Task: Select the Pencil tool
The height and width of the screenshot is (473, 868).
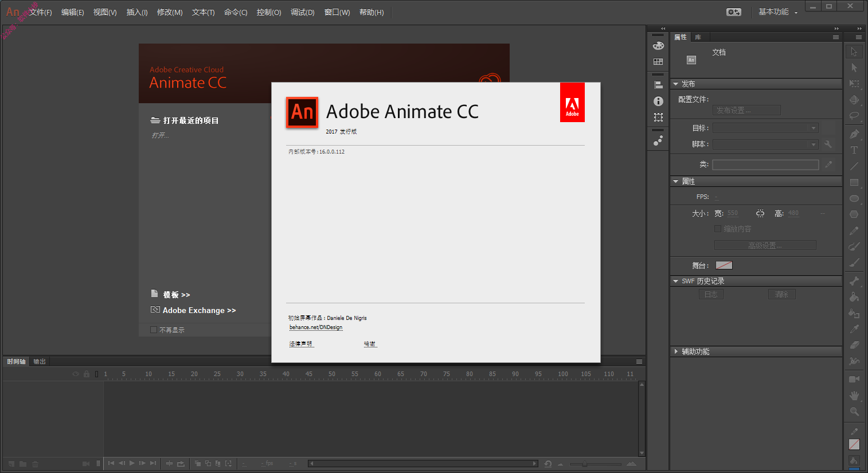Action: point(854,230)
